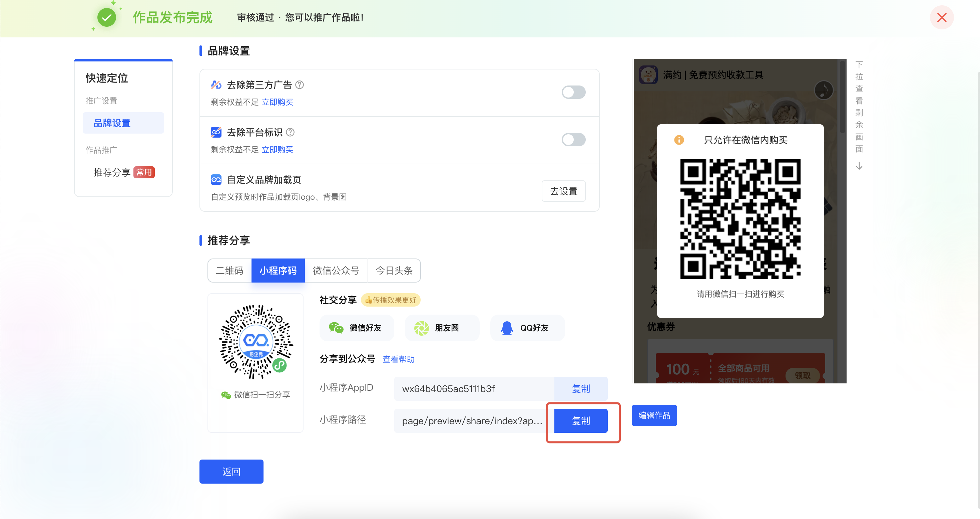
Task: Switch to the 微信公众号 tab
Action: point(336,270)
